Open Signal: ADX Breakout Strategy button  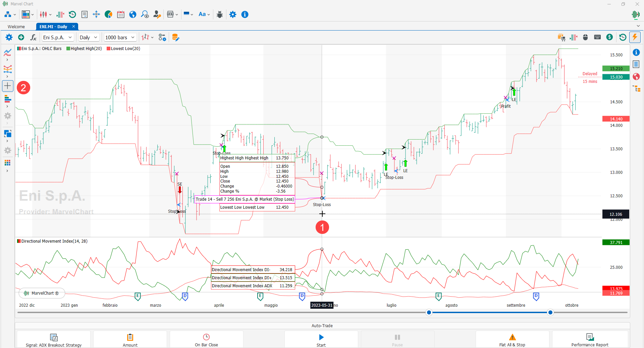point(54,340)
